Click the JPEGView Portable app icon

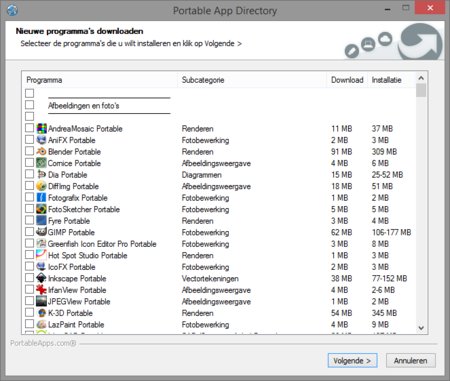click(x=41, y=301)
